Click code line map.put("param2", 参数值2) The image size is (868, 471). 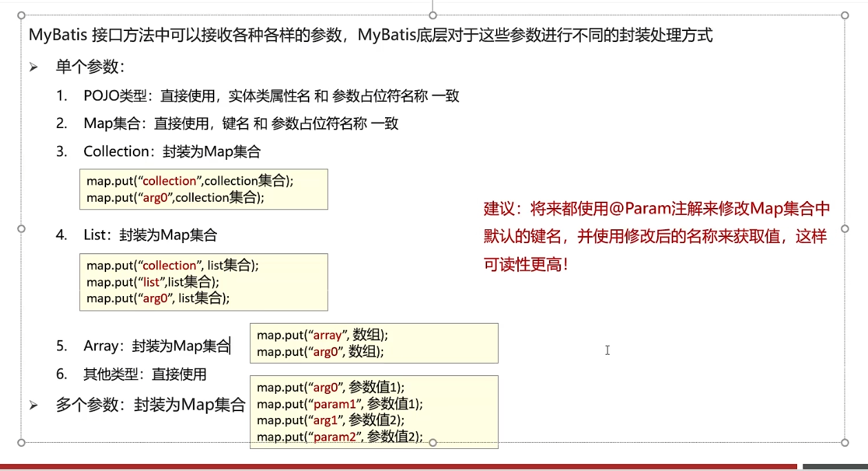pos(340,437)
